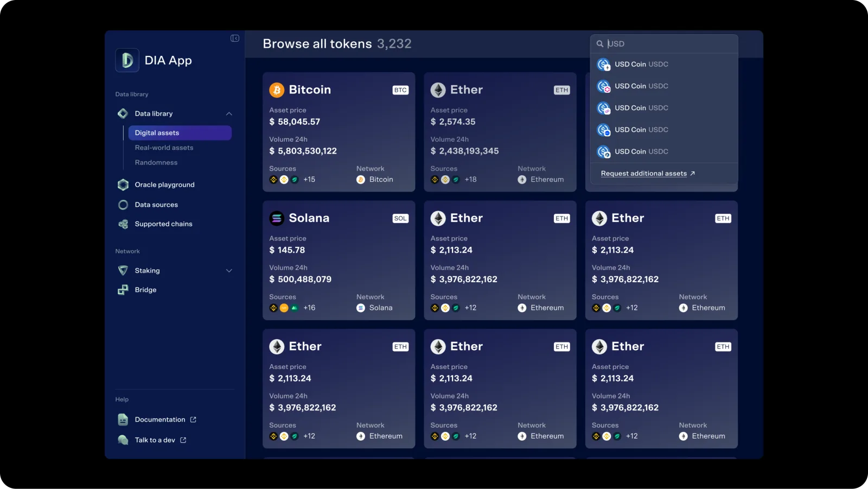Open the Bitcoin token card title
868x489 pixels.
[x=310, y=90]
